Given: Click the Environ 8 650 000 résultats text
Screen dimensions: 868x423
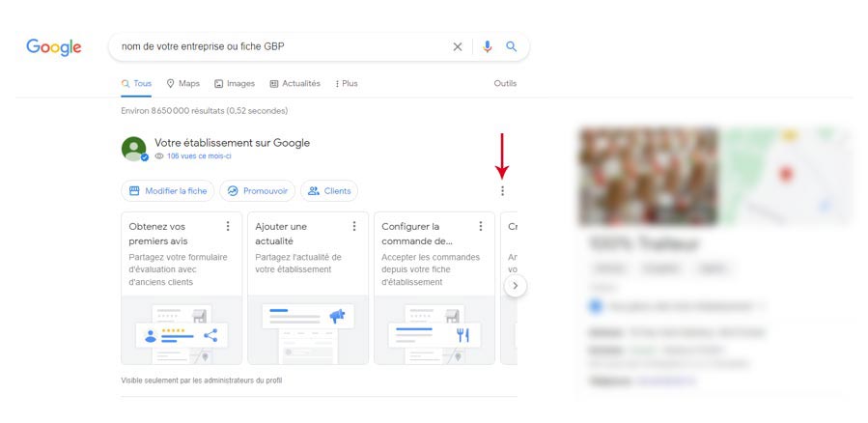Looking at the screenshot, I should point(205,111).
